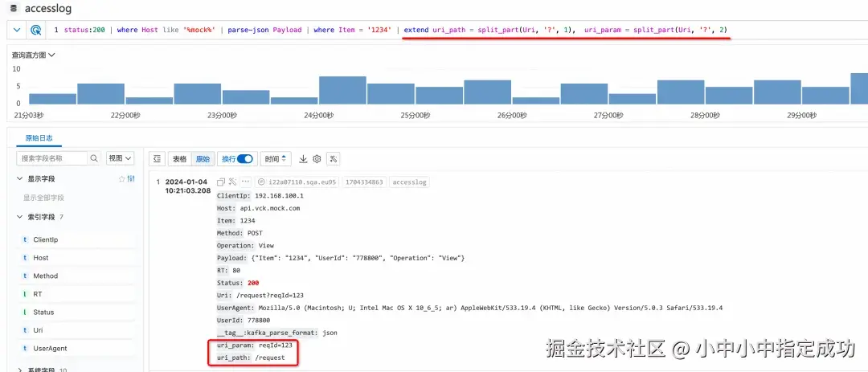
Task: Click the Method value POST
Action: point(256,233)
